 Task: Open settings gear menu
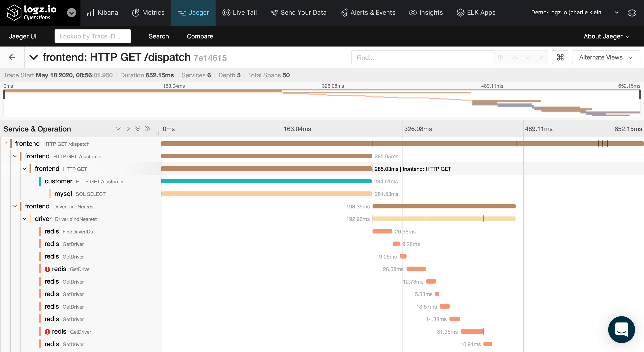click(632, 13)
